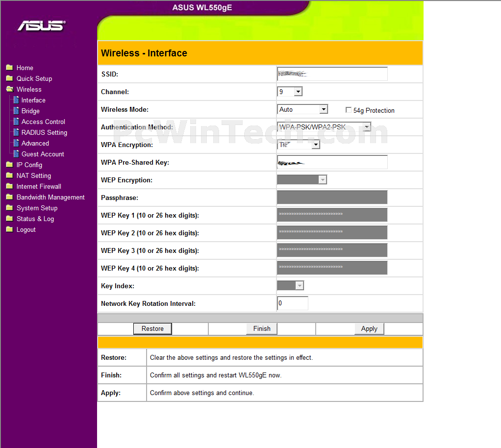Click the WEP Key 3 field
This screenshot has height=448, width=501.
click(x=332, y=250)
